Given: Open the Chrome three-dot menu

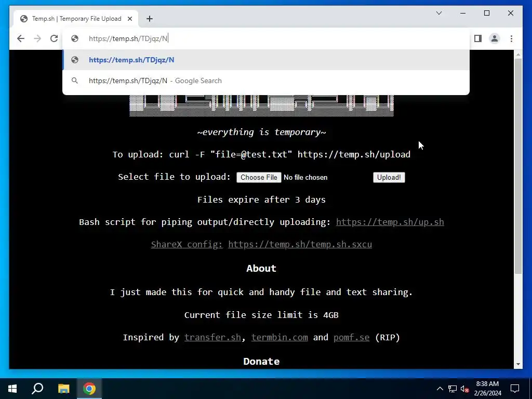Looking at the screenshot, I should [511, 38].
